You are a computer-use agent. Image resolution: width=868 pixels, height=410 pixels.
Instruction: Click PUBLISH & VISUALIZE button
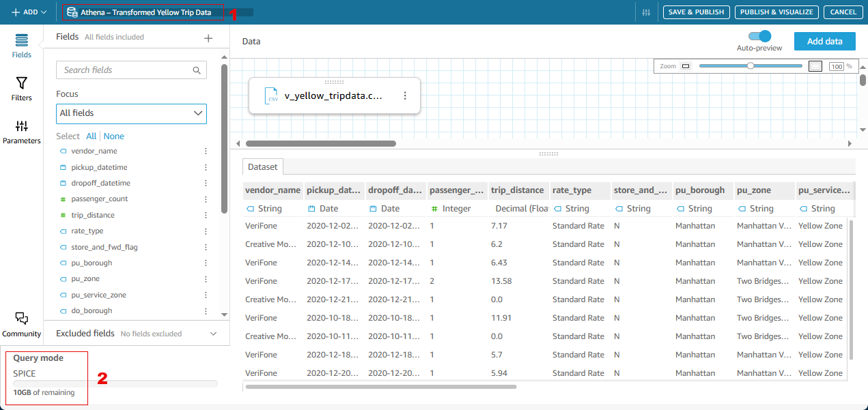(x=776, y=12)
